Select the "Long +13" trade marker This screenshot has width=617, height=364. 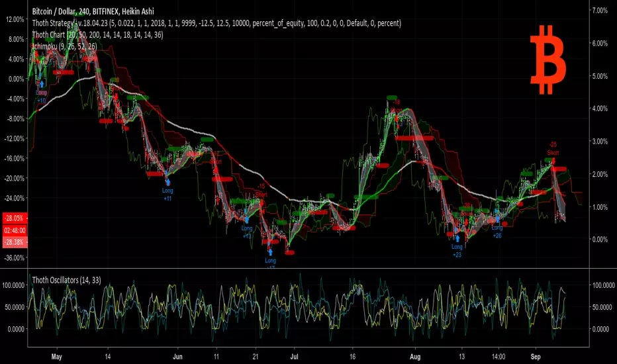pos(247,228)
